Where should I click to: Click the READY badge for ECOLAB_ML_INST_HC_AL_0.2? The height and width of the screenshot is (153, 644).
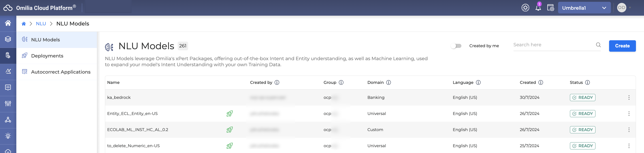click(582, 130)
